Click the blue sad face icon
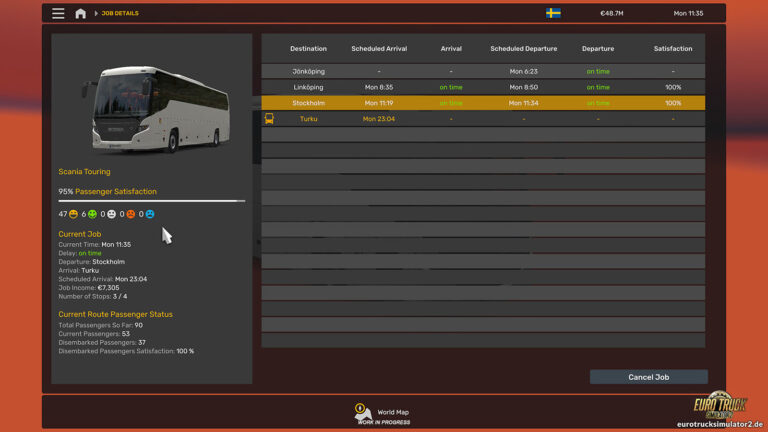Viewport: 768px width, 432px height. (150, 214)
